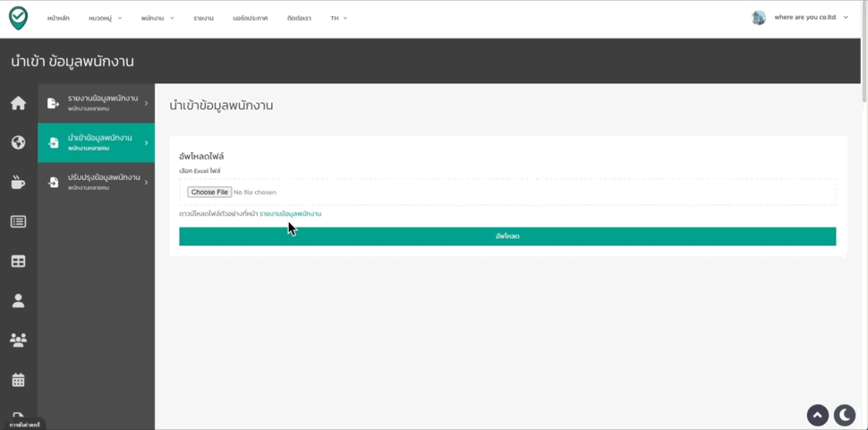Click the coffee cup sidebar icon
This screenshot has height=430, width=868.
[x=18, y=182]
